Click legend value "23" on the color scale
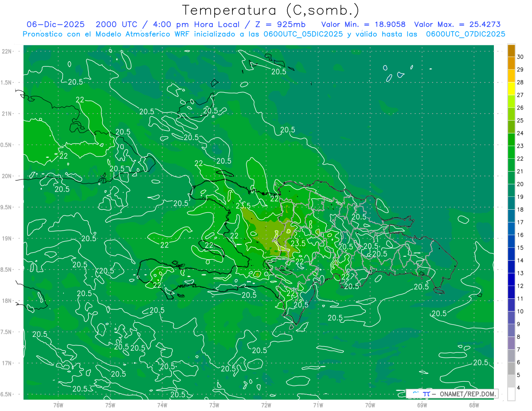Screen dimensions: 532x411 pos(520,146)
